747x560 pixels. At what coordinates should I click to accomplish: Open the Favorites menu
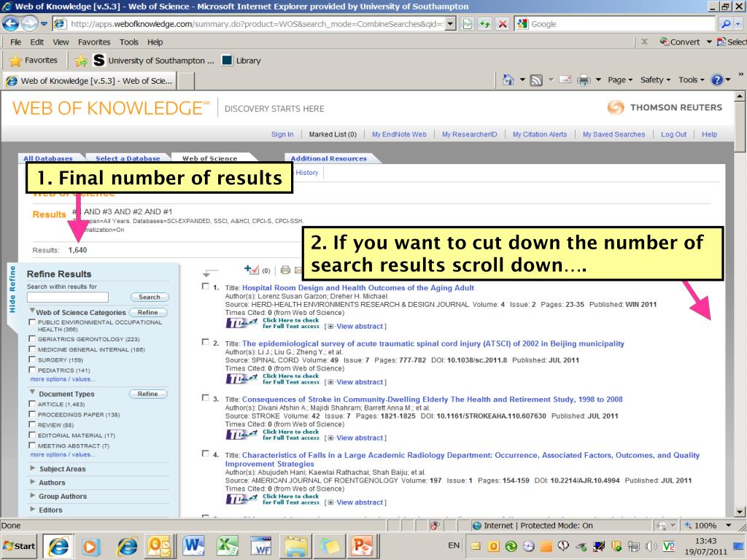(94, 42)
